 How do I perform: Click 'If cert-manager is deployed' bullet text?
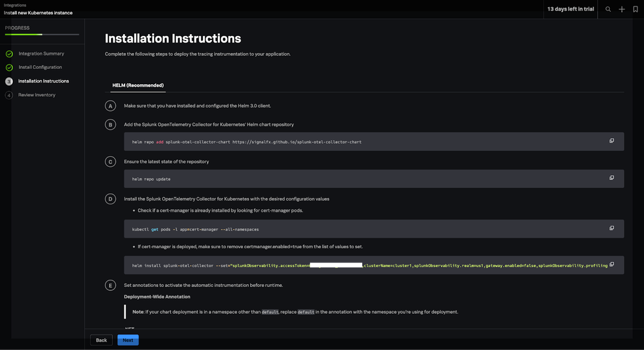coord(250,247)
